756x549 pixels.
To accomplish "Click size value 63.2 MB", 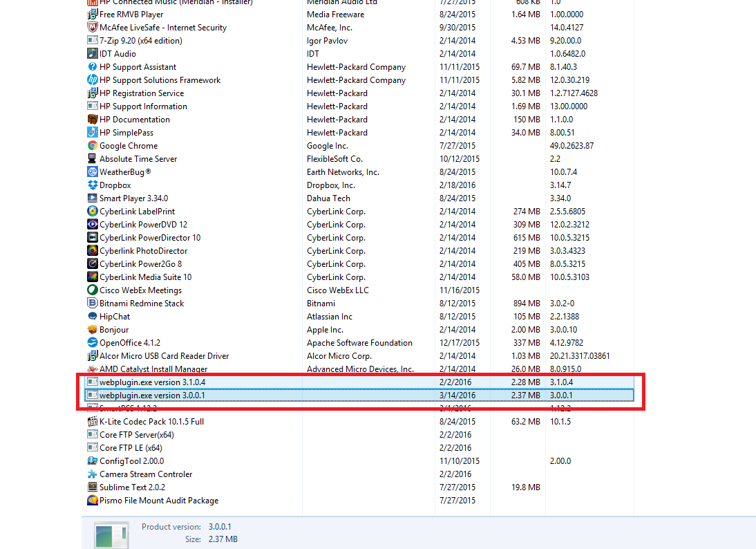I will (x=525, y=422).
